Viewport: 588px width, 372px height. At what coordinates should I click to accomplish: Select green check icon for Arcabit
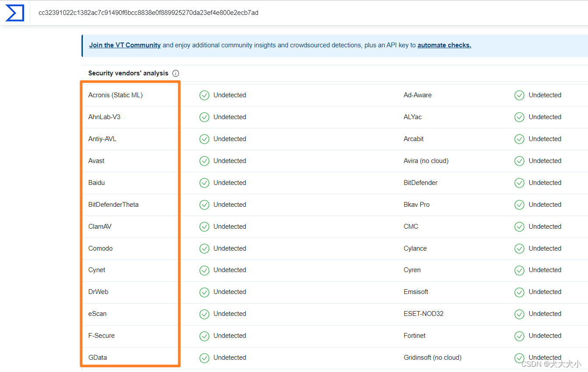pos(519,139)
